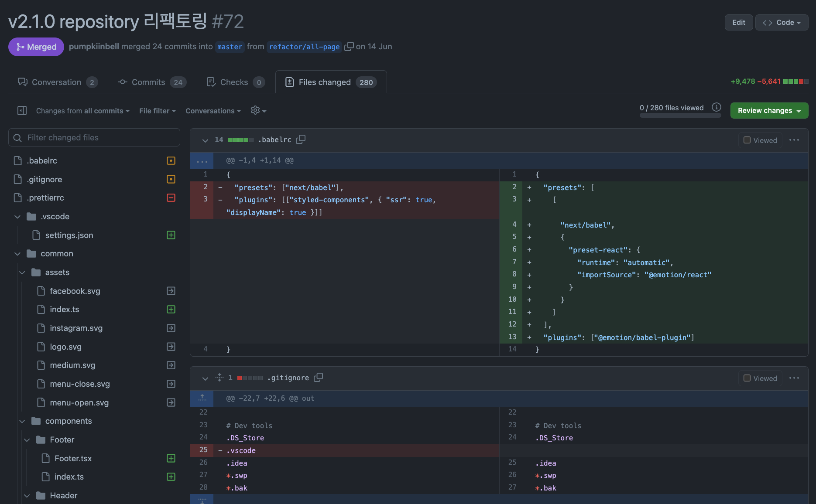Copy the .babelrc file path icon
Viewport: 816px width, 504px height.
[x=301, y=140]
